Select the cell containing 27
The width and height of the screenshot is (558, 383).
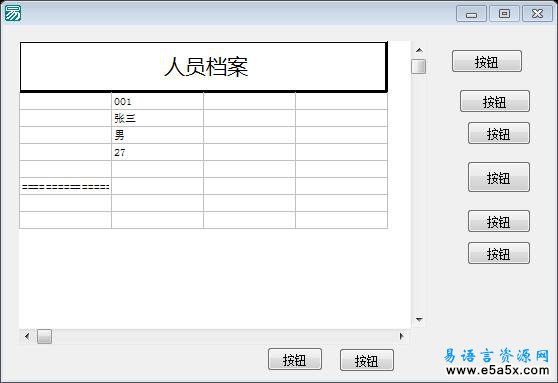[157, 152]
